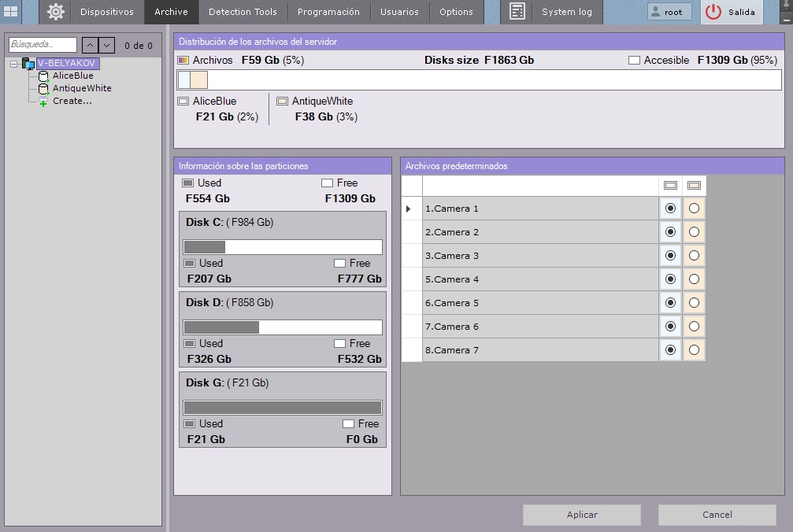
Task: Click the root user profile icon
Action: (x=655, y=12)
